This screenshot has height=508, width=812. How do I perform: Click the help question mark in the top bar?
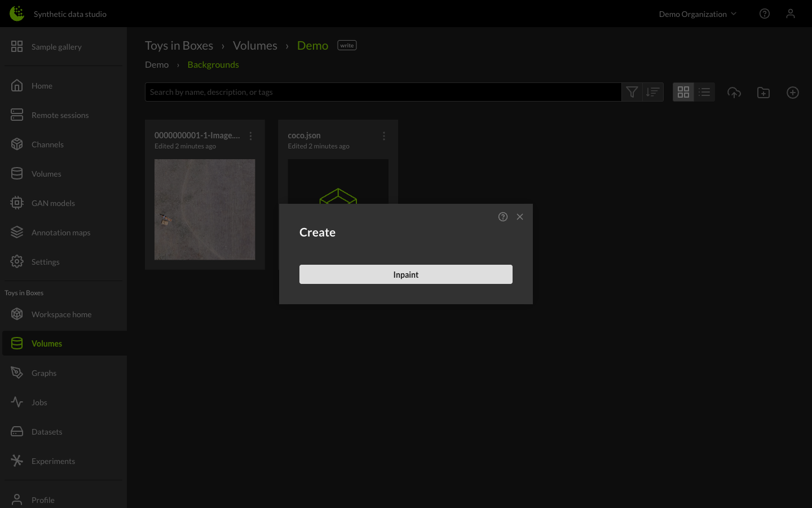pos(765,14)
